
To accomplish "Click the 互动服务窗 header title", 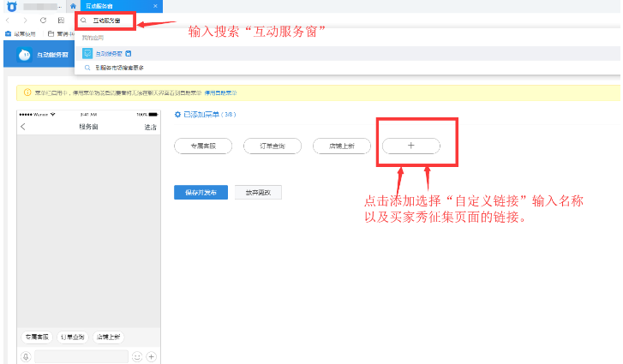I will [x=52, y=55].
